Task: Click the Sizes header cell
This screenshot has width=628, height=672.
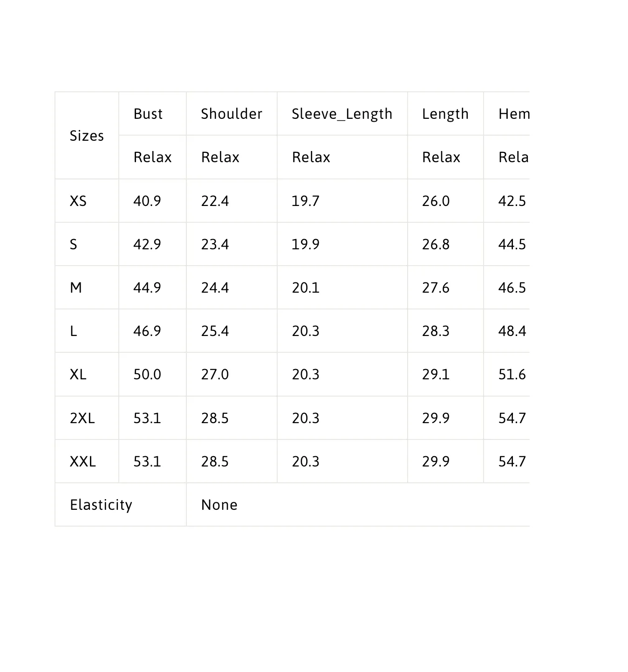Action: [x=87, y=136]
